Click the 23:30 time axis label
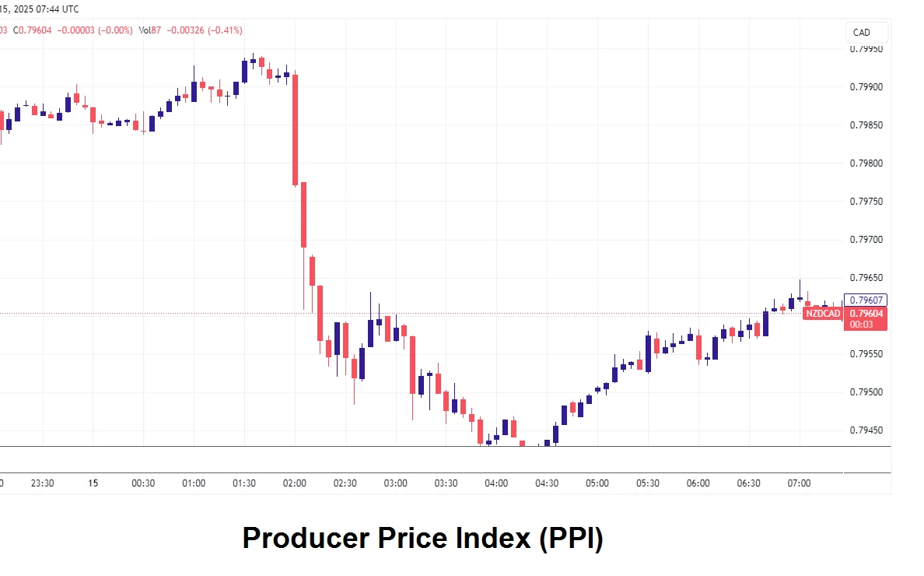924x576 pixels. coord(43,483)
